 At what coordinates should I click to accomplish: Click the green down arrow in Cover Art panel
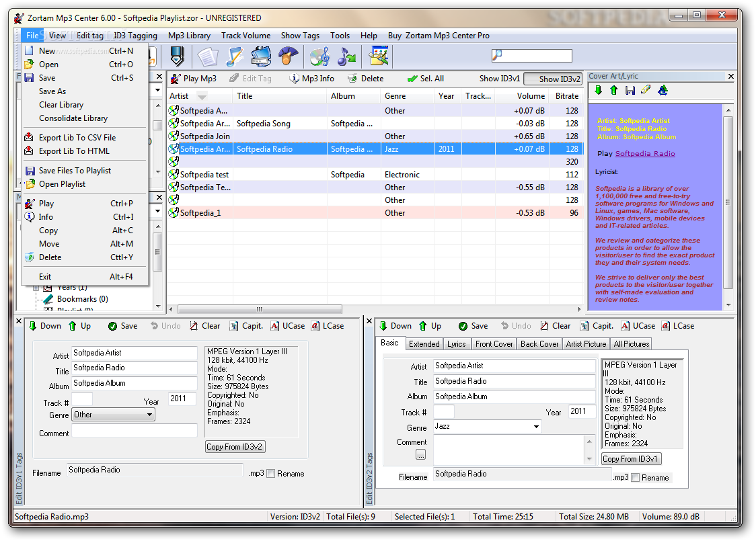coord(599,90)
